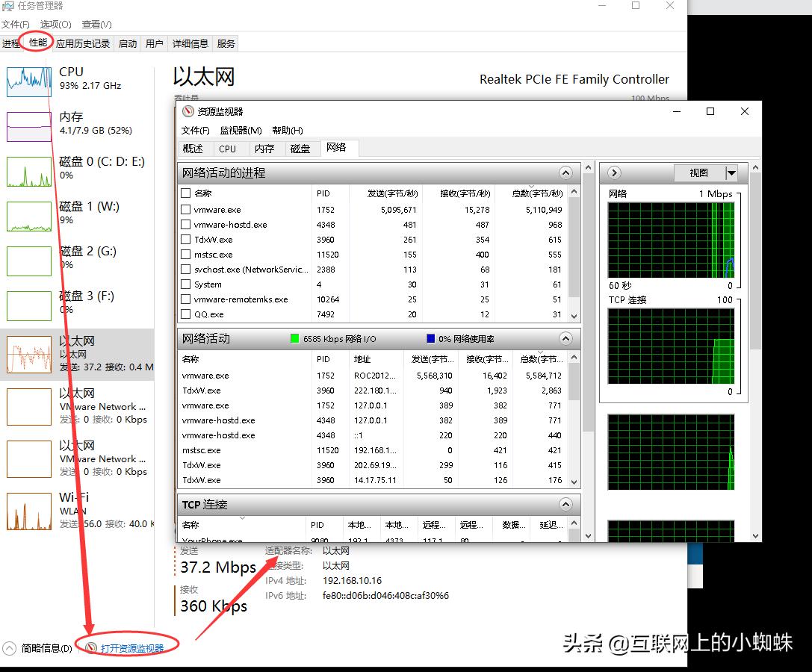Collapse the 网络活动的进程 section
The width and height of the screenshot is (812, 672).
pos(566,173)
